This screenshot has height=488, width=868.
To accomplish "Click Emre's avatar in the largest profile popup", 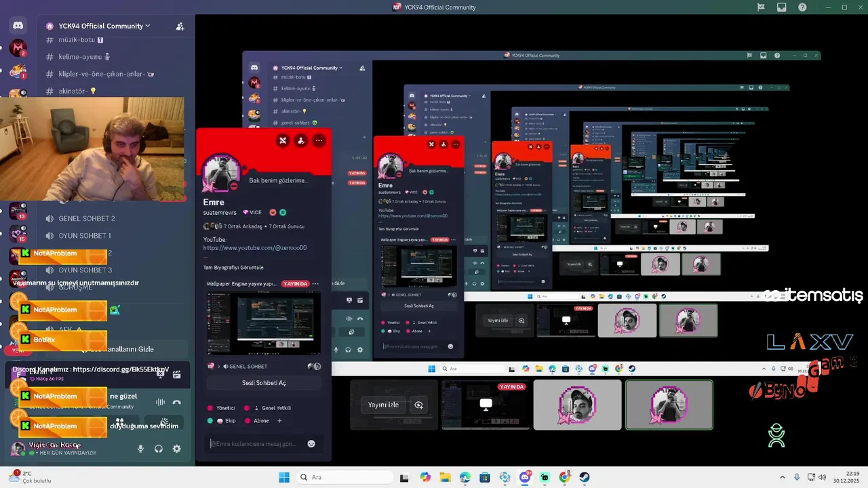I will (222, 173).
